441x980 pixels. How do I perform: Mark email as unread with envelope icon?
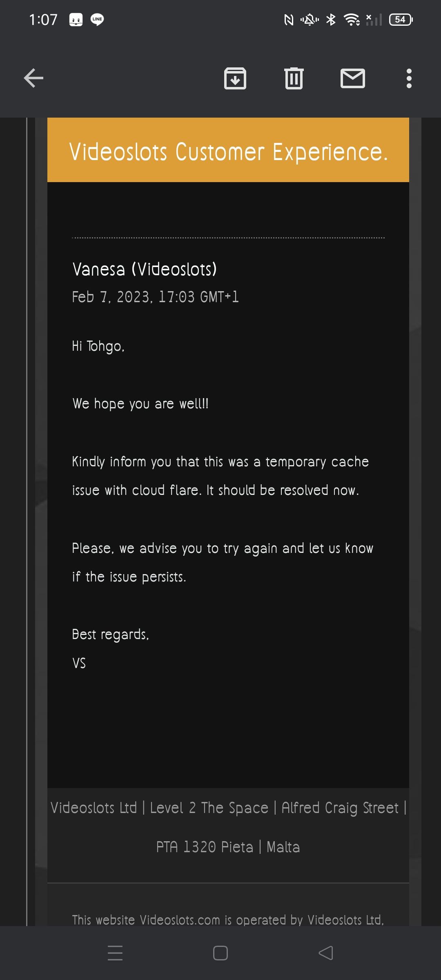[353, 78]
